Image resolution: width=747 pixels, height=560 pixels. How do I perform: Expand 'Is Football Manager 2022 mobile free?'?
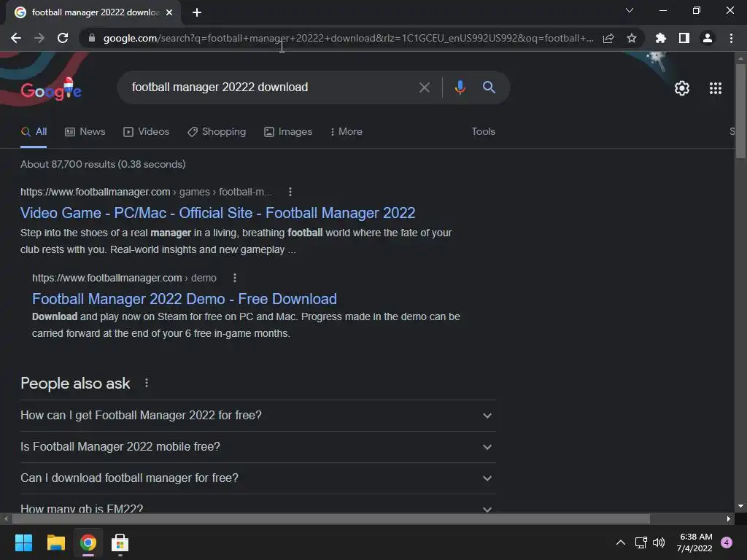pyautogui.click(x=258, y=447)
